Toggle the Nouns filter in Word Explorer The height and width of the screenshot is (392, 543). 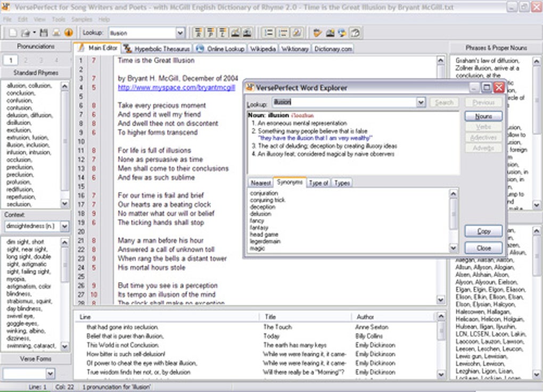point(483,116)
